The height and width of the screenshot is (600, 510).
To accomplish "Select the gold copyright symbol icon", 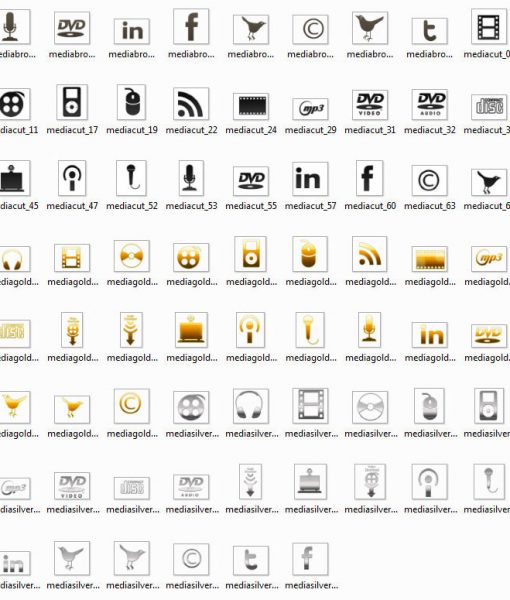I will (x=132, y=406).
